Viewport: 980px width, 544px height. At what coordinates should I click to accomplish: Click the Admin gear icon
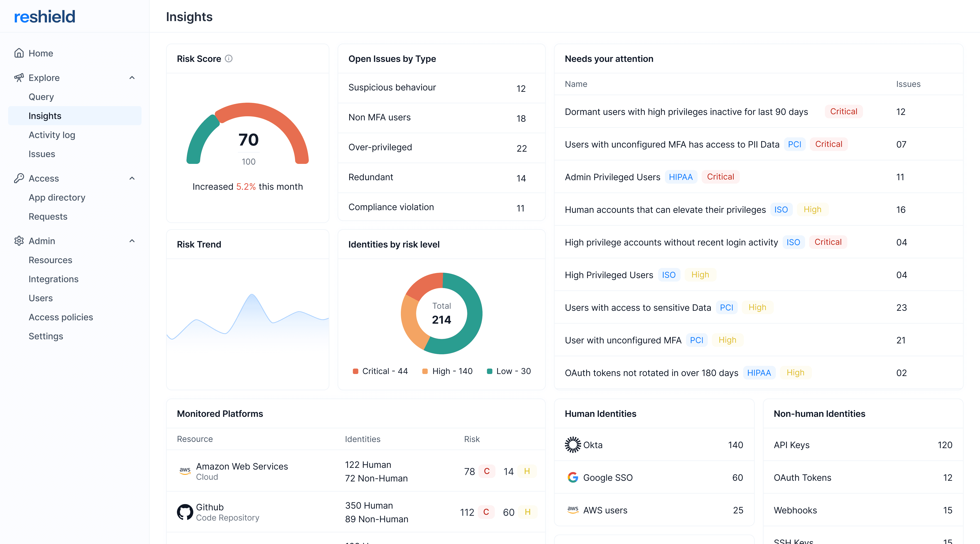pyautogui.click(x=19, y=241)
